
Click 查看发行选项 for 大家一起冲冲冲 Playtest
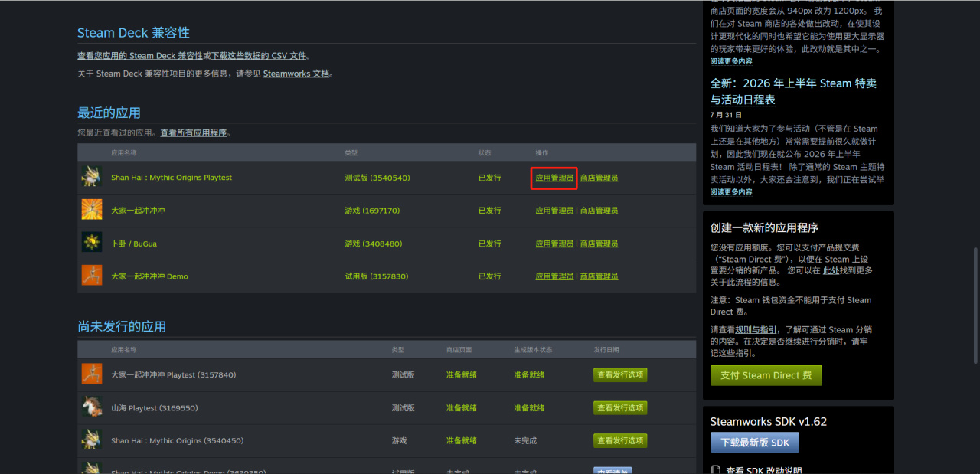620,374
